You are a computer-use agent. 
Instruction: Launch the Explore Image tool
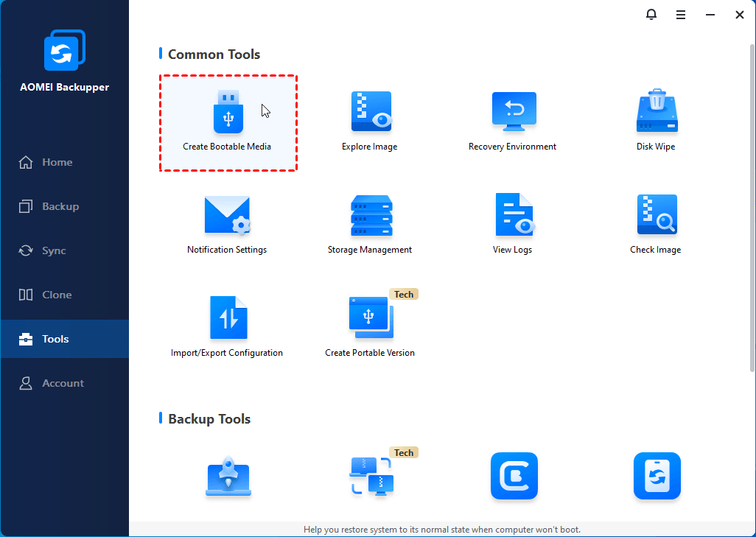(370, 113)
